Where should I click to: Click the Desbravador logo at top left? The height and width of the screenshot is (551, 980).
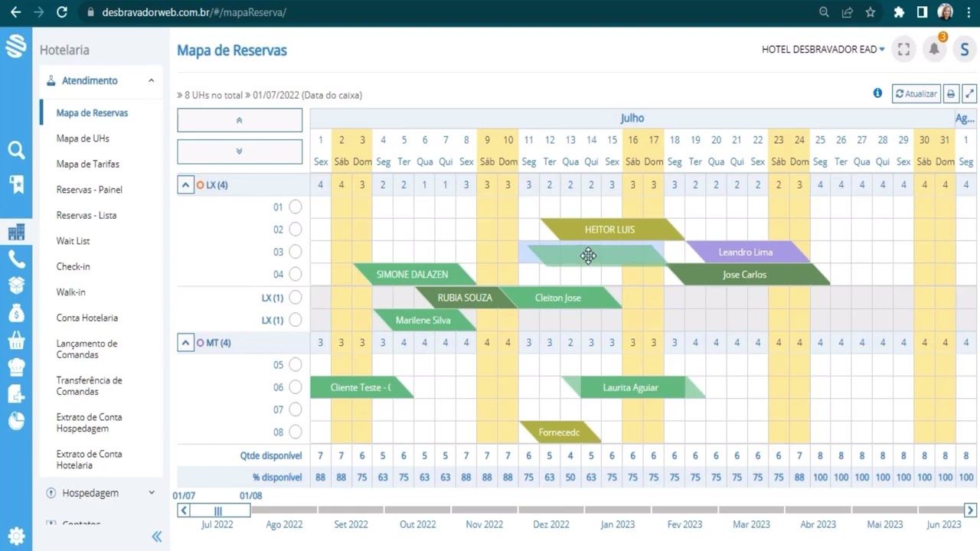click(x=16, y=47)
